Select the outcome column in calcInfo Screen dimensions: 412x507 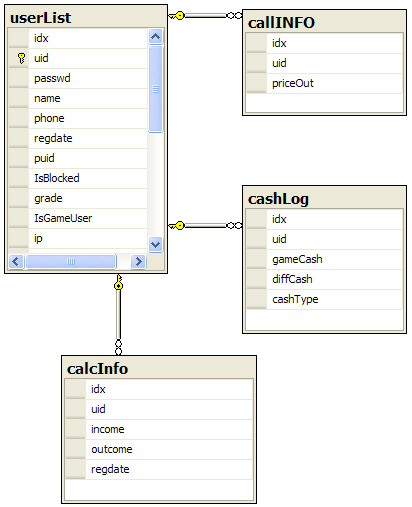click(159, 449)
